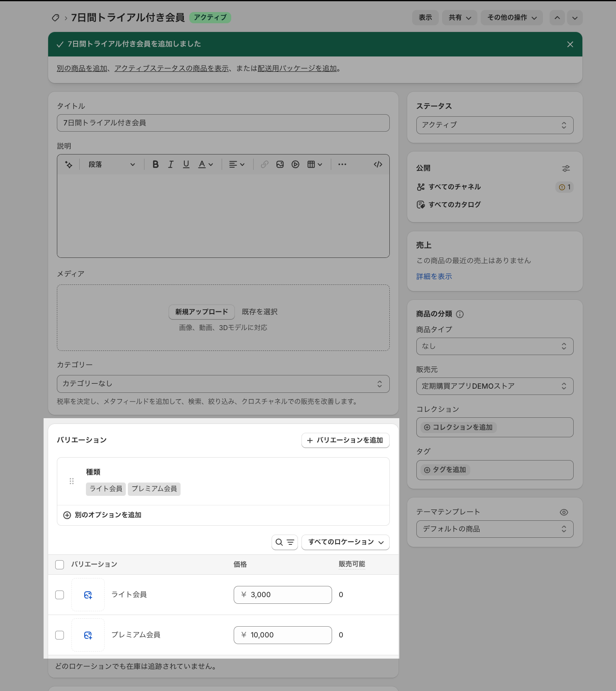Click 別のオプションを追加

tap(102, 515)
